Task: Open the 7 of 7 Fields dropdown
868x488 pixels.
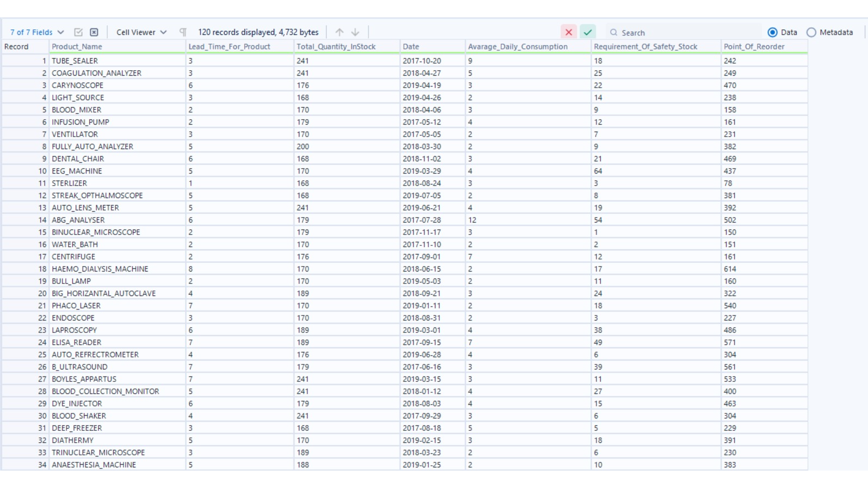Action: tap(37, 32)
